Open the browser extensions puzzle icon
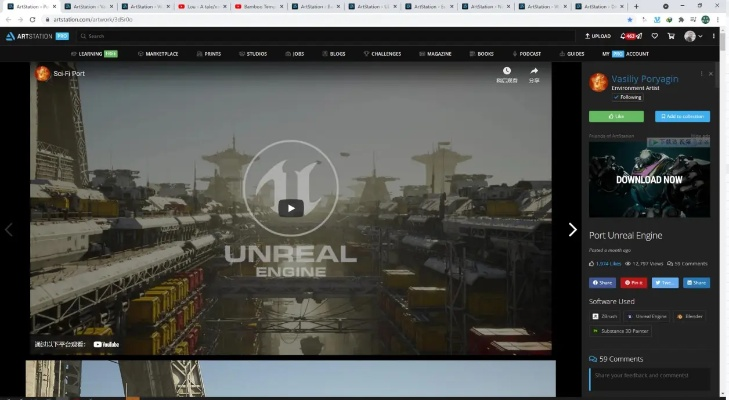The image size is (729, 400). 681,20
